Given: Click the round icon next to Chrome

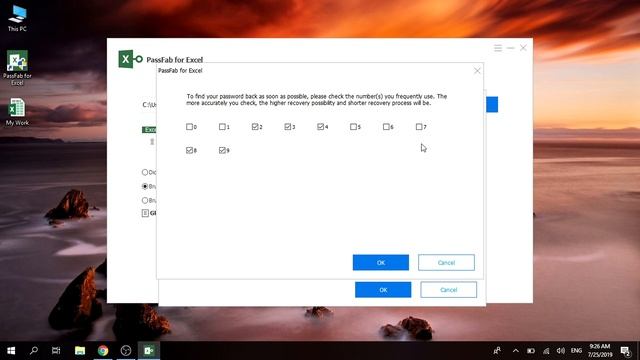Looking at the screenshot, I should tap(126, 351).
